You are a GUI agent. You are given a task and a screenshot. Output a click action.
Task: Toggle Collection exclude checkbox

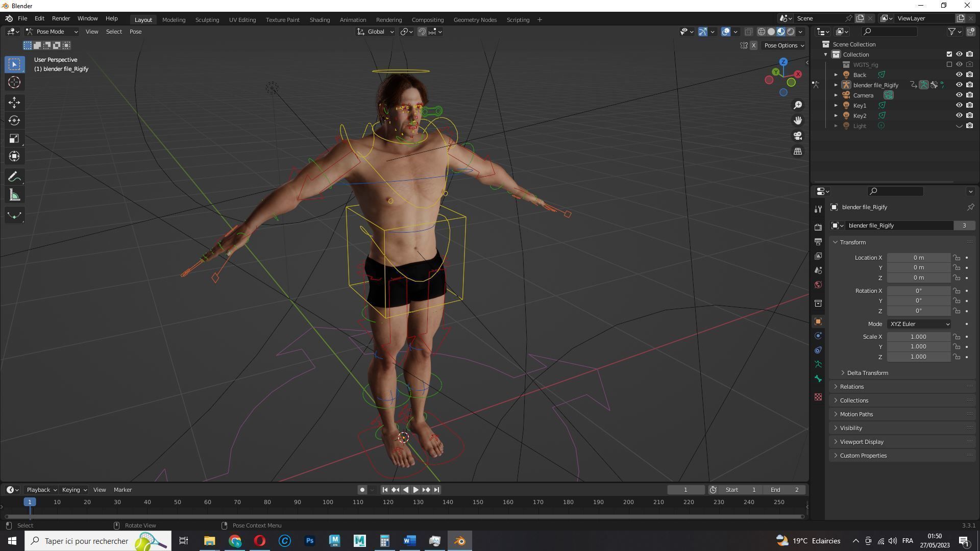pyautogui.click(x=949, y=55)
